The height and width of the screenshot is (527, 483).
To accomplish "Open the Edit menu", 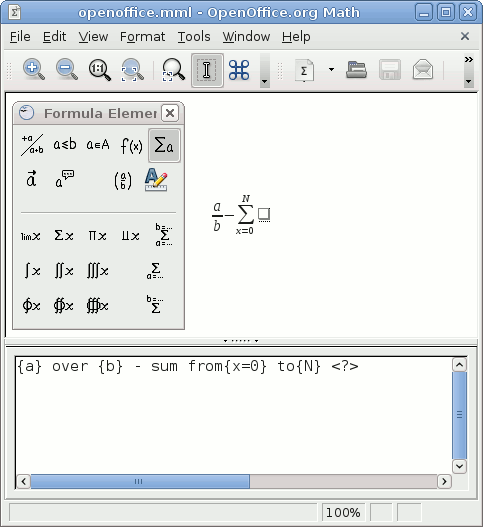I will [54, 36].
